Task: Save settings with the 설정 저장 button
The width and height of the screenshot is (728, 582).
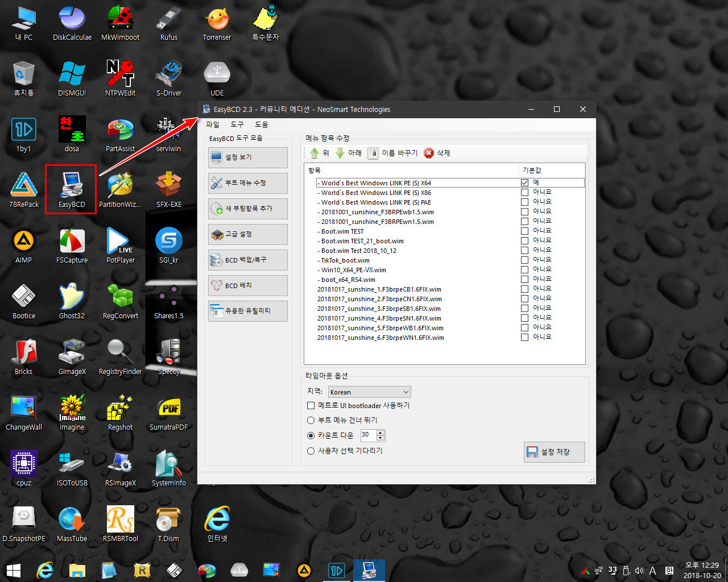Action: pyautogui.click(x=555, y=452)
